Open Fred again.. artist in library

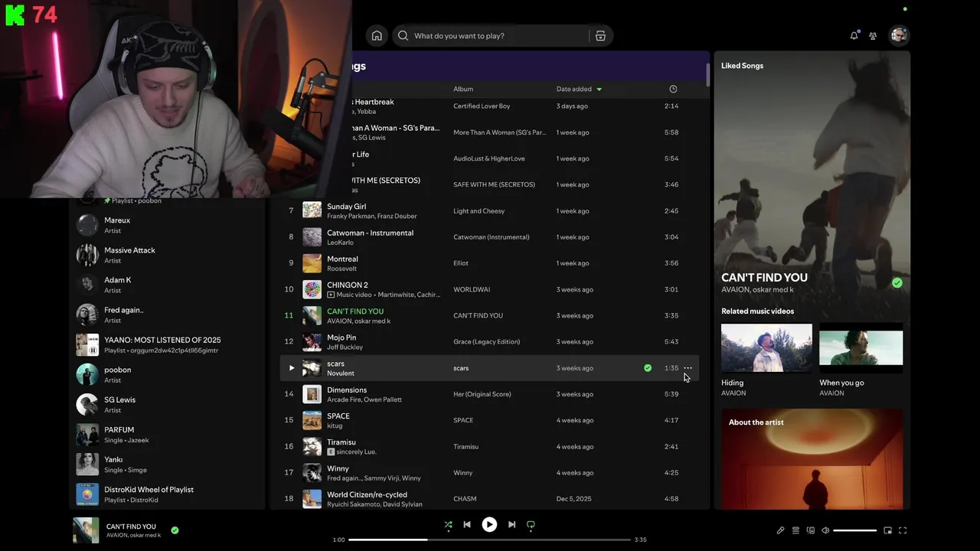[167, 315]
